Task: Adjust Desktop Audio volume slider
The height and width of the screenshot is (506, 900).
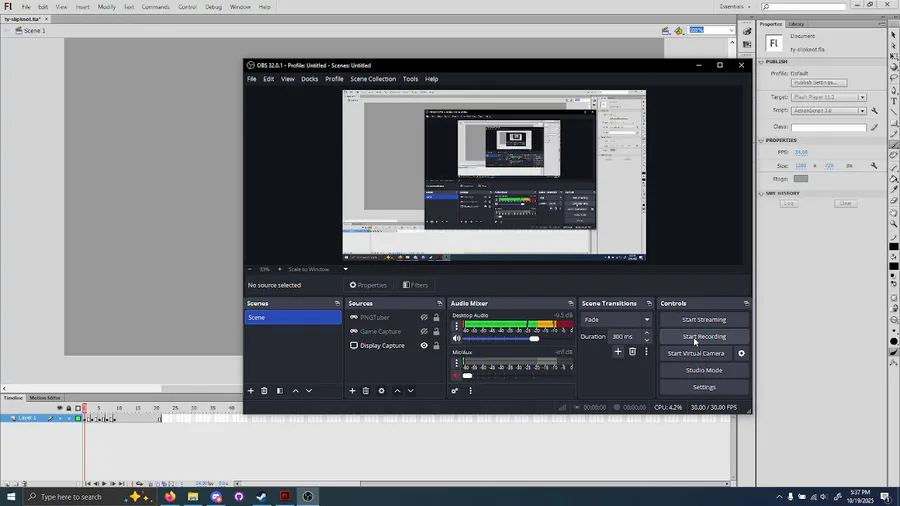Action: point(534,338)
